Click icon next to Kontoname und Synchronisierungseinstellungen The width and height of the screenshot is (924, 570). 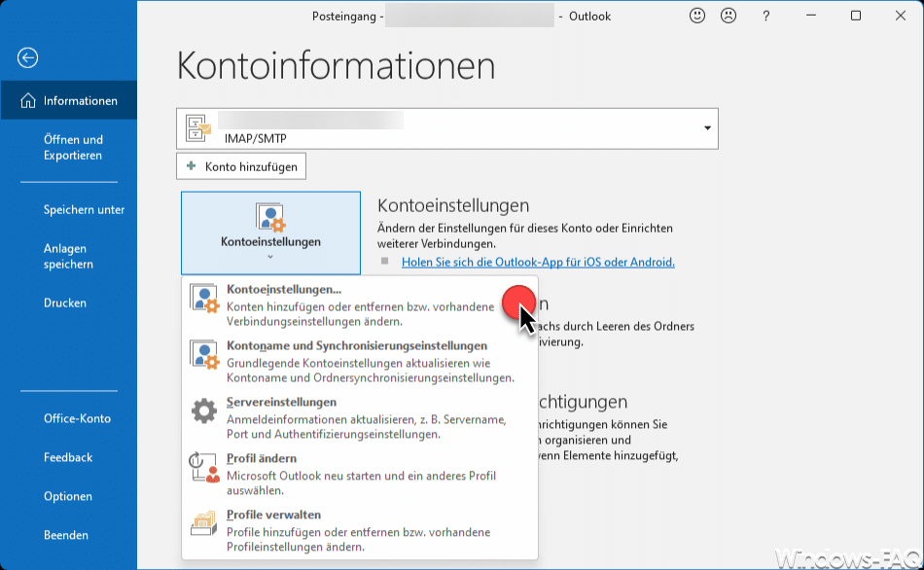[x=204, y=355]
